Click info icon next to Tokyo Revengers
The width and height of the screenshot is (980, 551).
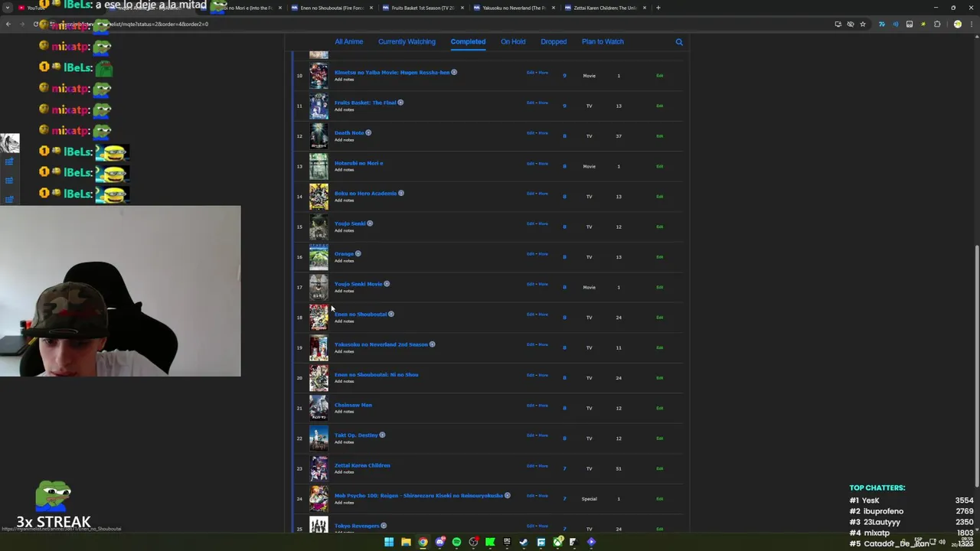click(x=384, y=526)
